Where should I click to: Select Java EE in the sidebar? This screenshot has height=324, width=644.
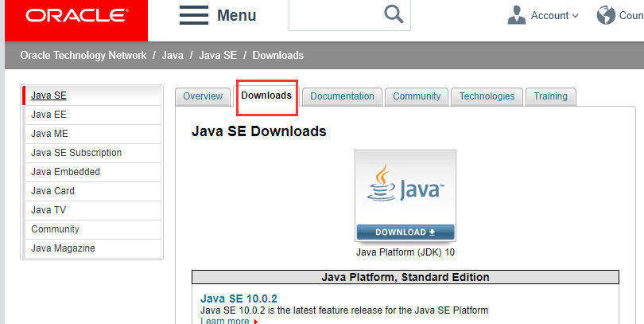coord(92,115)
